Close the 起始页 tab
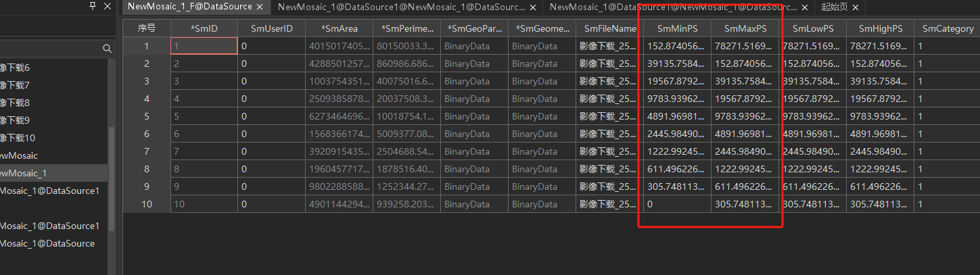This screenshot has height=275, width=980. [856, 7]
